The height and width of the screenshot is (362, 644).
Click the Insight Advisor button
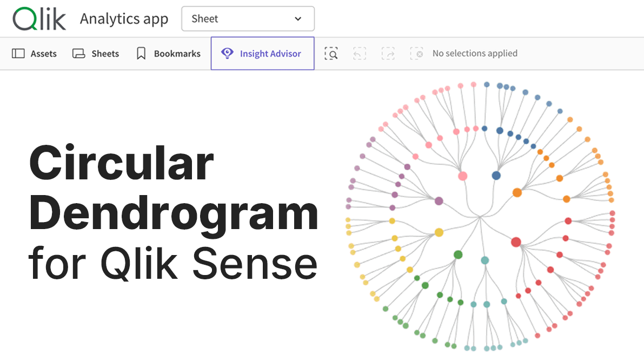(x=262, y=53)
